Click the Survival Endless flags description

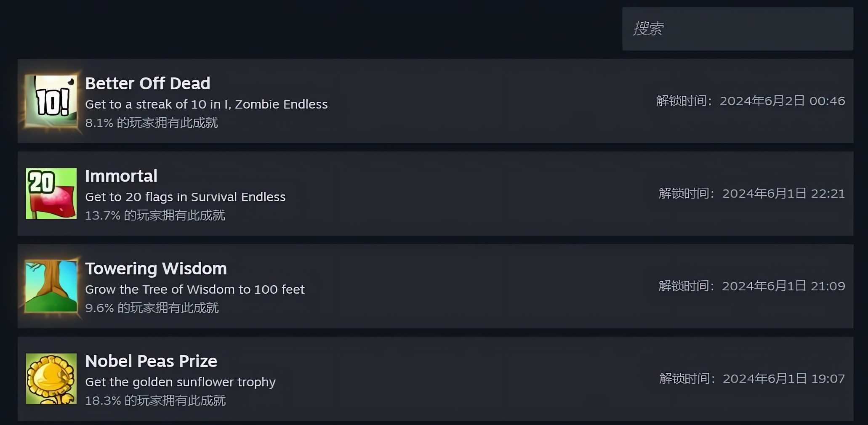point(185,197)
